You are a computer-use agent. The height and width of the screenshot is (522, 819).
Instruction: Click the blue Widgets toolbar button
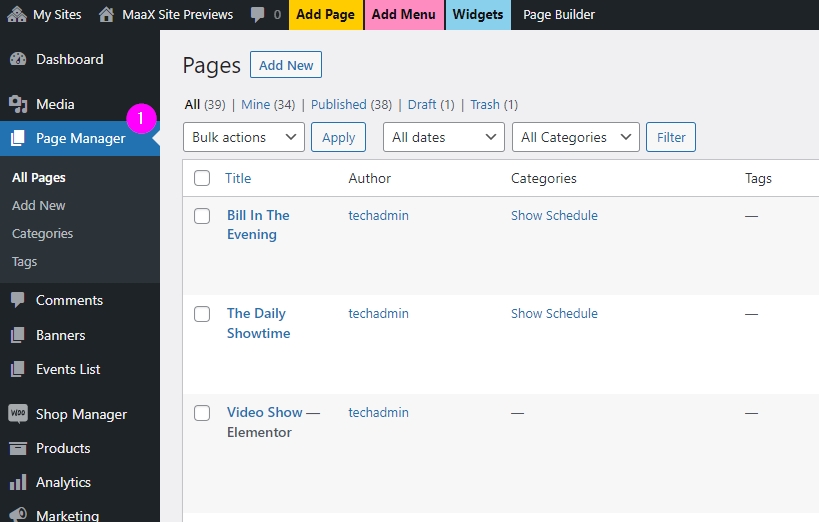click(x=478, y=15)
